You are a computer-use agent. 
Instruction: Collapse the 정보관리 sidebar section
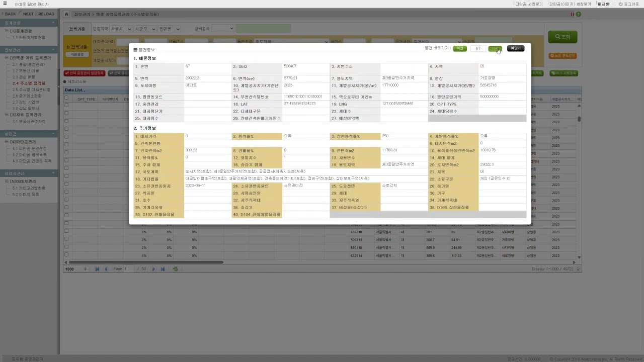point(53,50)
